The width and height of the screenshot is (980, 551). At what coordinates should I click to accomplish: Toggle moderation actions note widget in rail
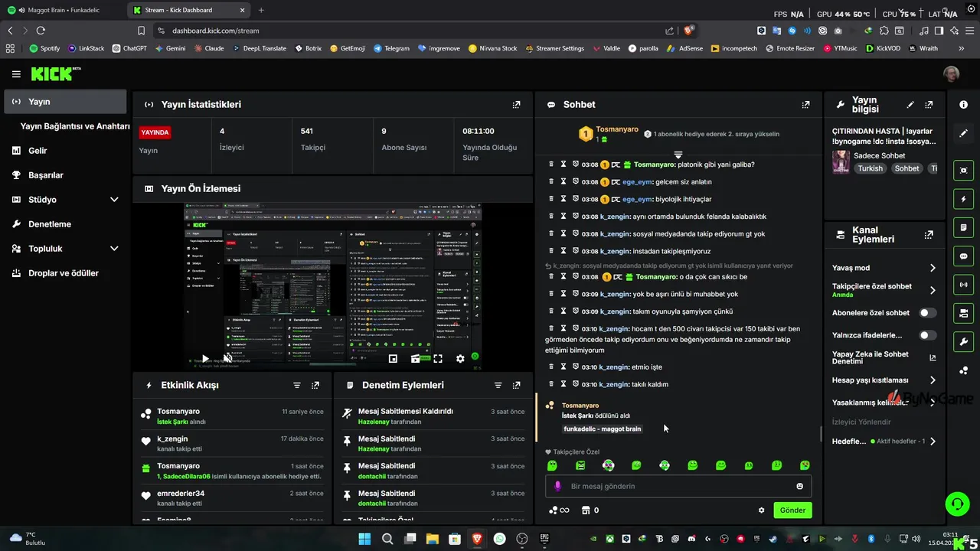[x=963, y=227]
